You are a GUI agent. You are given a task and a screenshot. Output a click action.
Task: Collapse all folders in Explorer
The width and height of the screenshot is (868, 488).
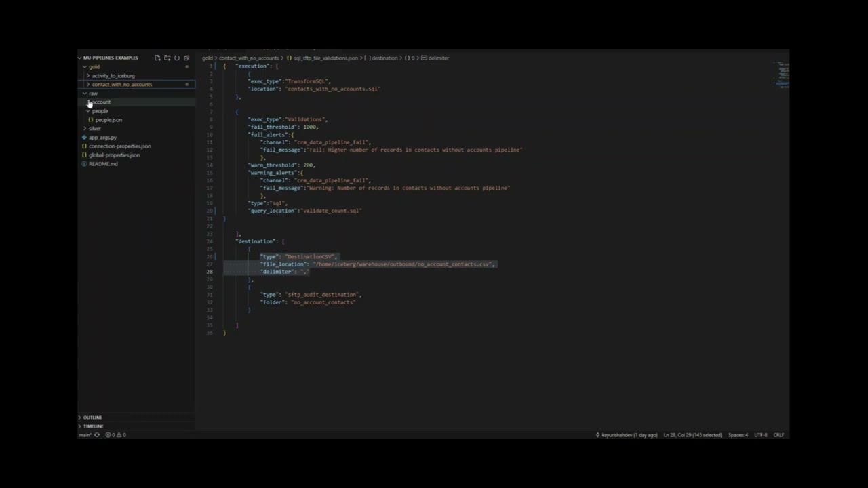pyautogui.click(x=186, y=58)
